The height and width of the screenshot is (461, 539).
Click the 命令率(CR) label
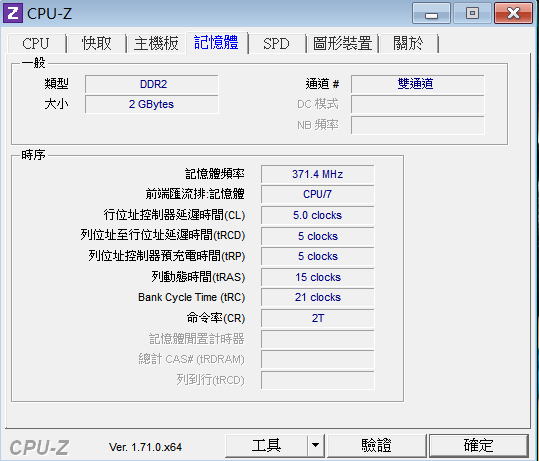pyautogui.click(x=216, y=318)
